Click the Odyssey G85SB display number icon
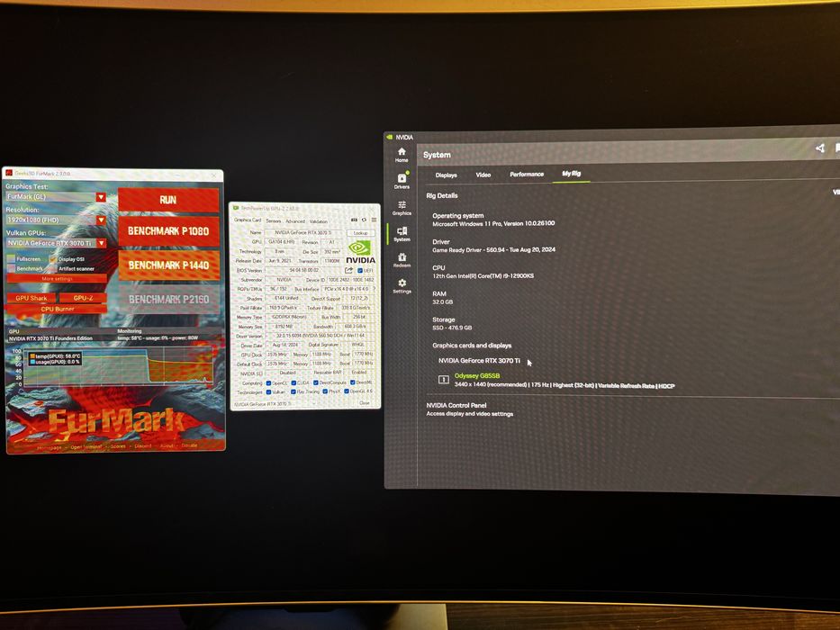This screenshot has height=630, width=840. coord(443,379)
